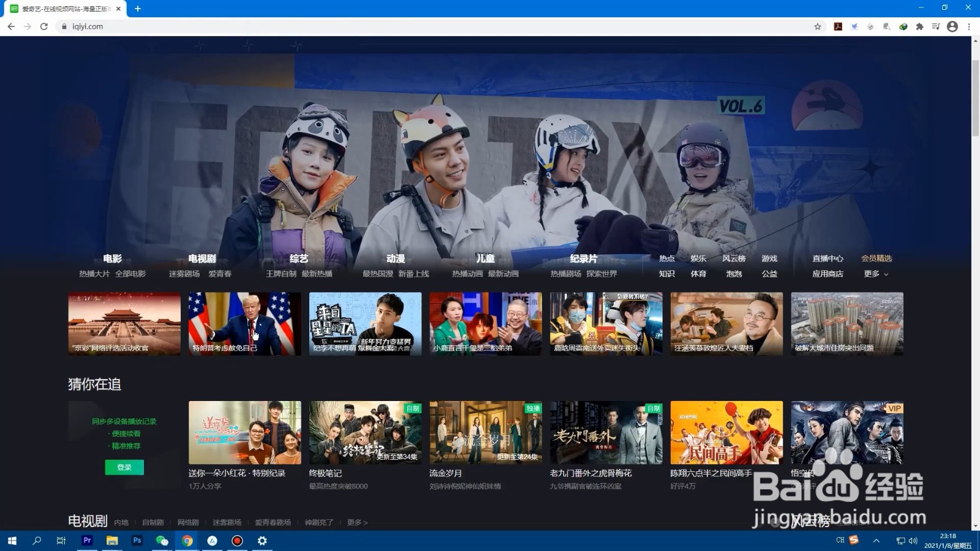Open the 电影 channel

[x=112, y=258]
